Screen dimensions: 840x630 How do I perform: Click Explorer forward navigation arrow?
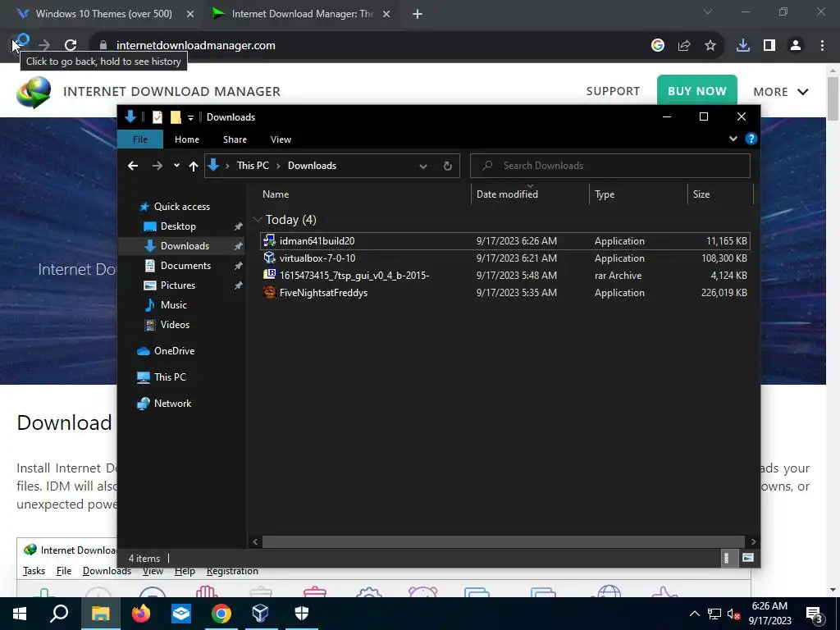(x=157, y=166)
